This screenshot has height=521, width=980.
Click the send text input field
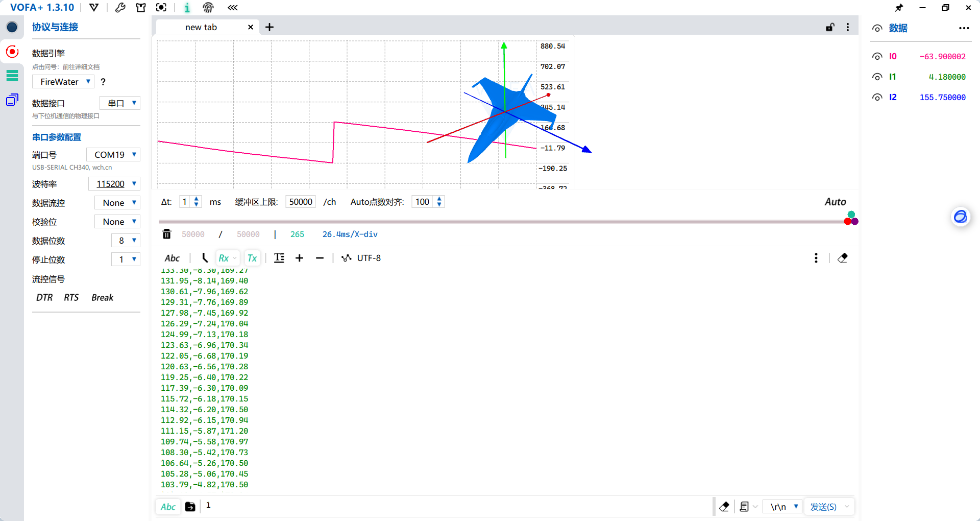457,506
